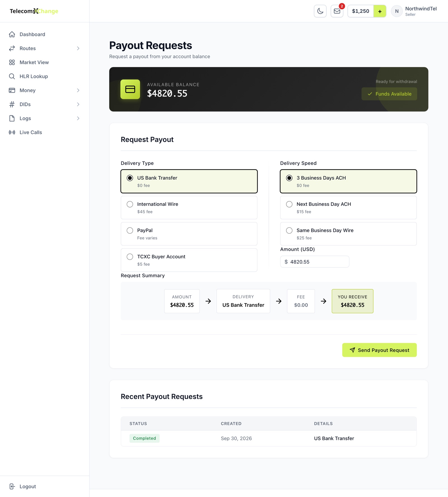Click the Routes arrows icon
This screenshot has width=448, height=497.
coord(12,48)
